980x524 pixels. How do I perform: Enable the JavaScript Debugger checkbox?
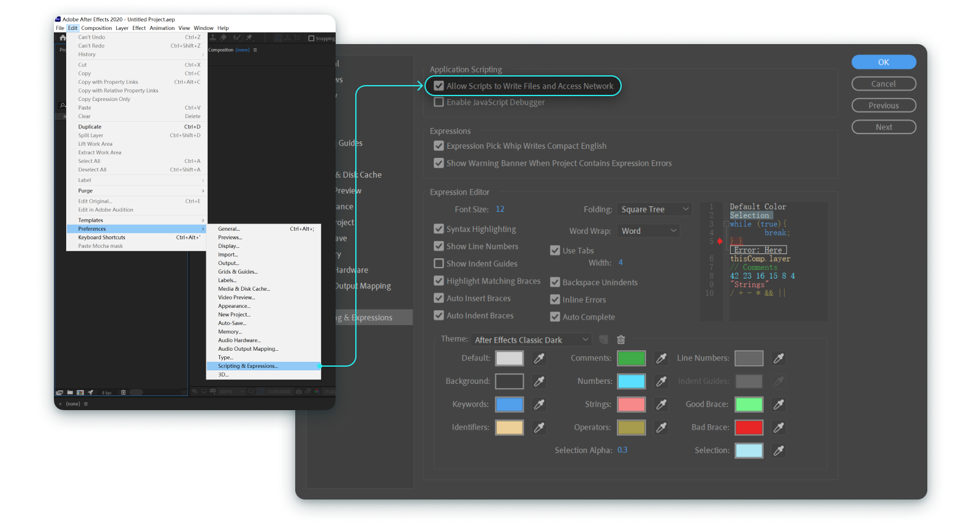[x=439, y=102]
